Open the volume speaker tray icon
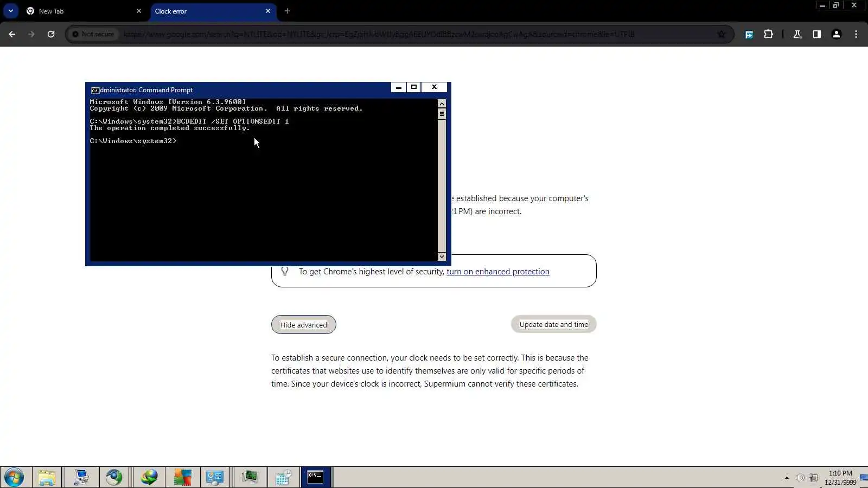868x488 pixels. (x=800, y=478)
